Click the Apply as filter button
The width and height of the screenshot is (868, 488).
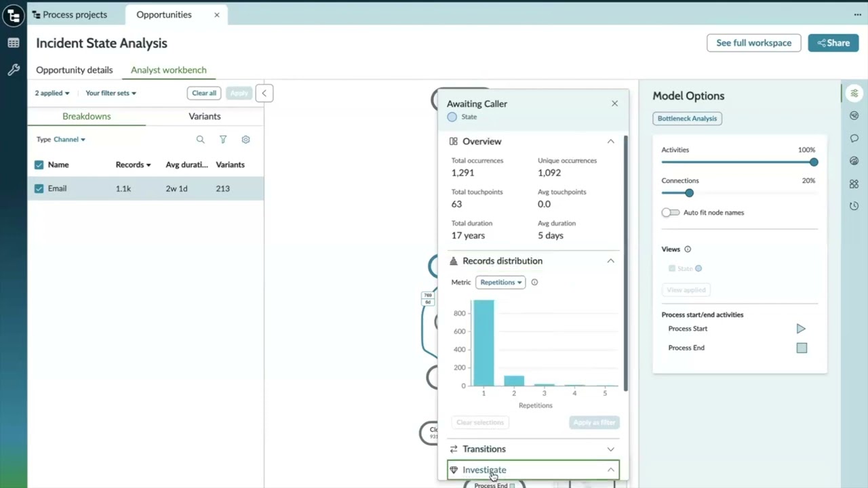tap(594, 422)
